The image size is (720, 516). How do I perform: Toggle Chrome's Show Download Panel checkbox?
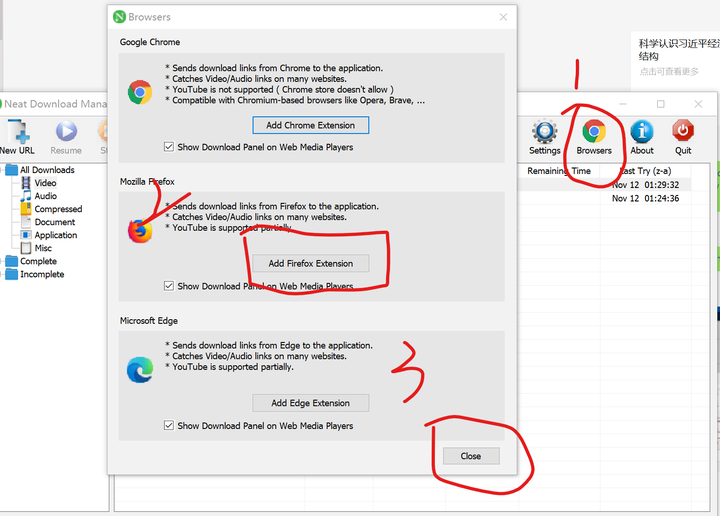(169, 147)
